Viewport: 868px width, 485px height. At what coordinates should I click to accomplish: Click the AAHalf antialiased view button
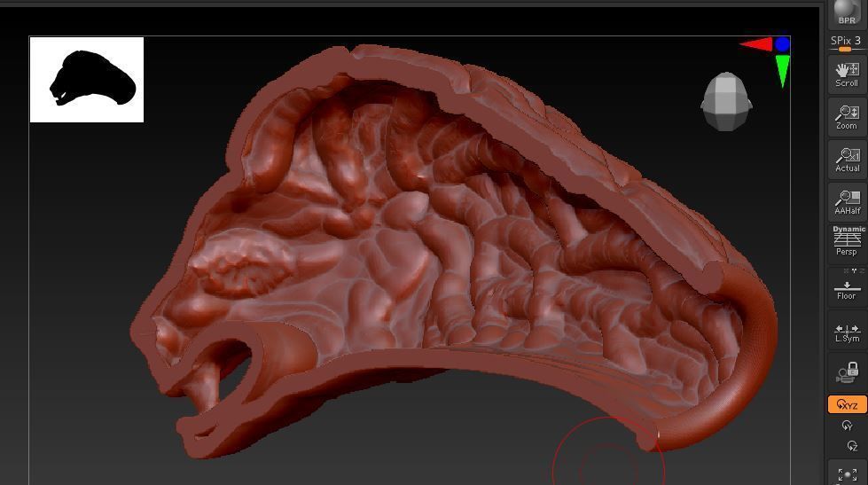click(847, 203)
